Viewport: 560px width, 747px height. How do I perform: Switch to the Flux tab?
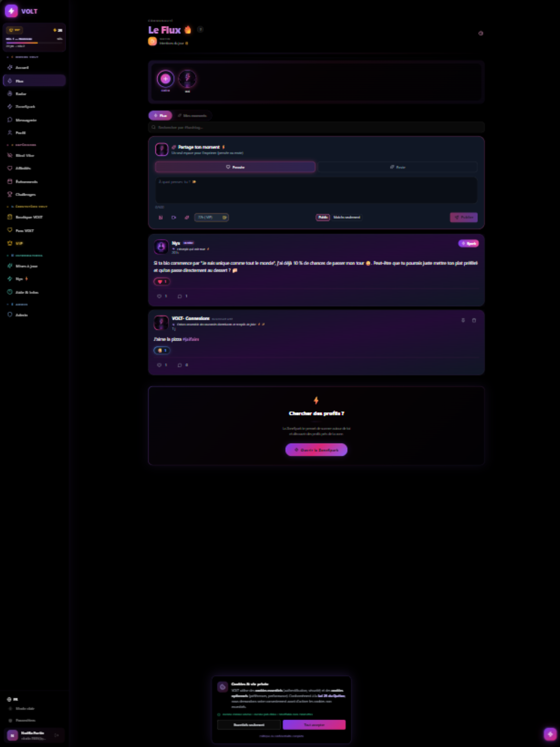pos(160,115)
